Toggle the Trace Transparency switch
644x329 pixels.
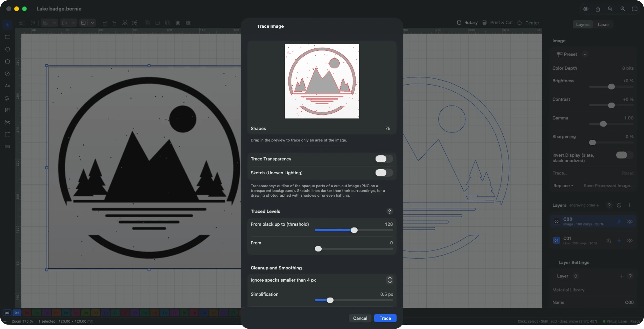pyautogui.click(x=384, y=159)
